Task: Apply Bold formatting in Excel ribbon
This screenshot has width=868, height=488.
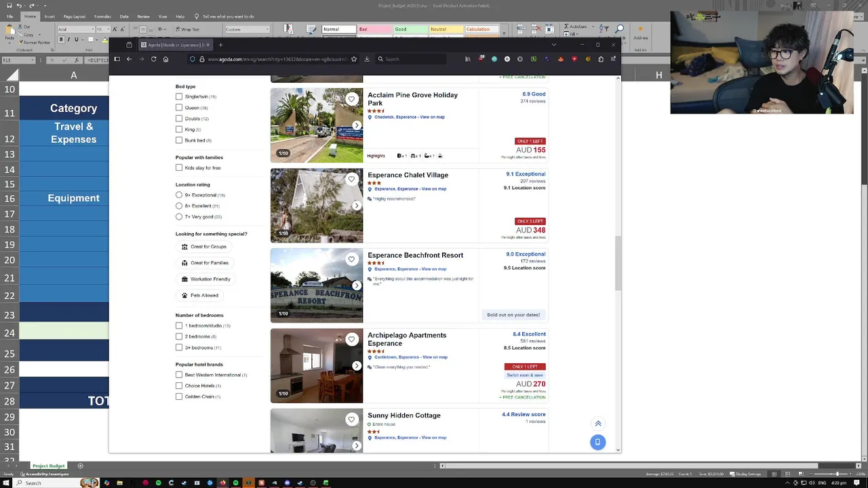Action: pyautogui.click(x=60, y=39)
